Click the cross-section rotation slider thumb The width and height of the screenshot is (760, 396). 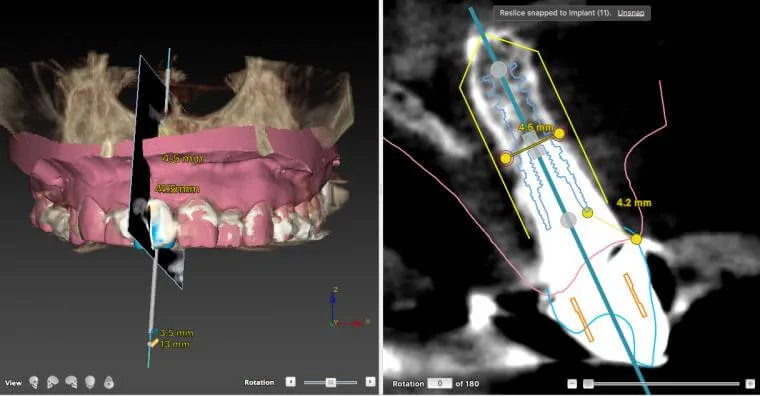(x=588, y=384)
